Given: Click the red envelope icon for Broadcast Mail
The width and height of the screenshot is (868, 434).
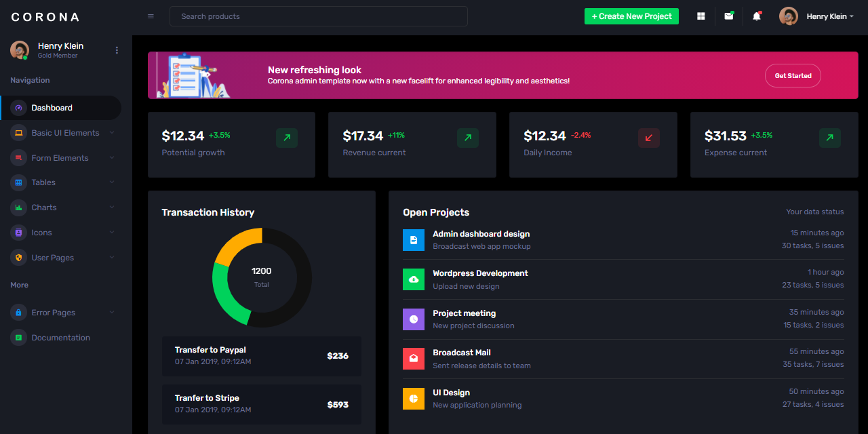Looking at the screenshot, I should pos(414,359).
